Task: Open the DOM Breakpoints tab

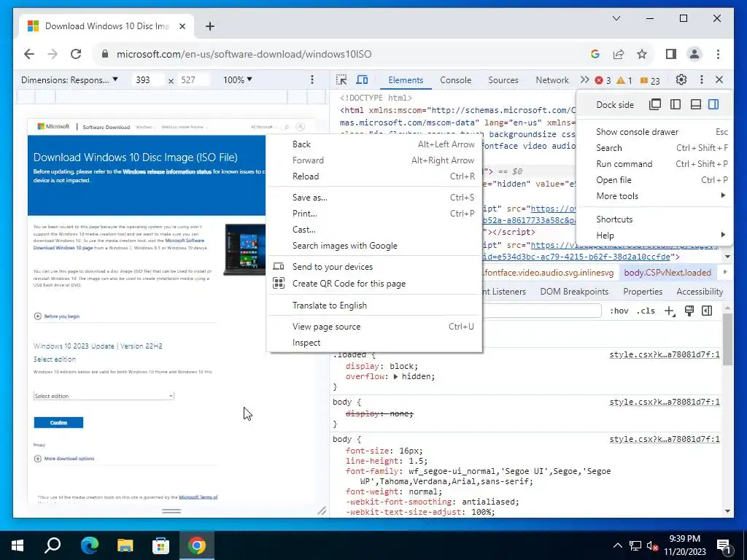Action: pos(574,292)
